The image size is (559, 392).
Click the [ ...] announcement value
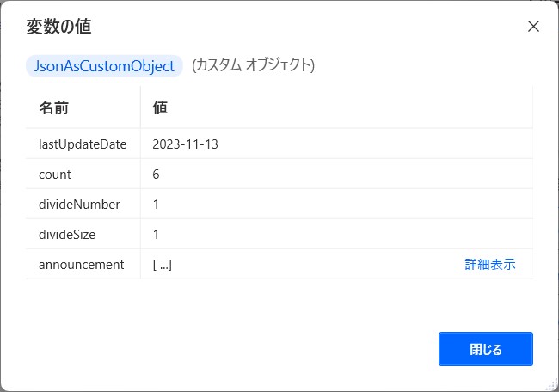point(163,265)
